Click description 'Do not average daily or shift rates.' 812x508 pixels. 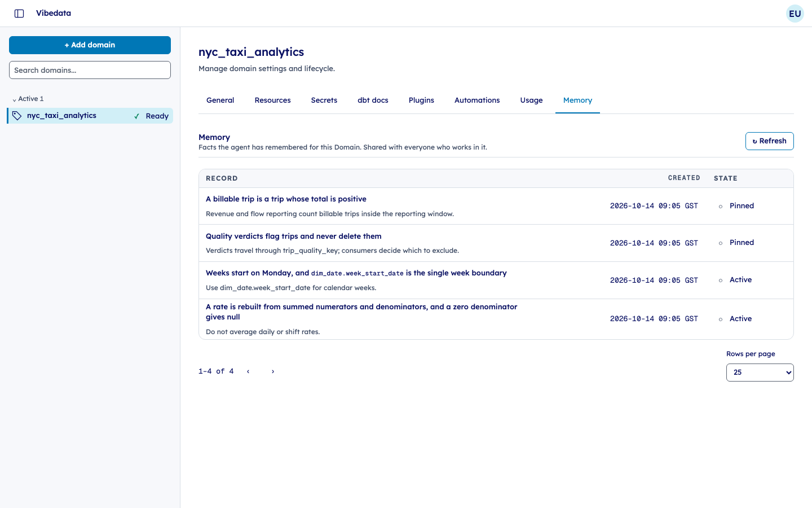click(263, 332)
